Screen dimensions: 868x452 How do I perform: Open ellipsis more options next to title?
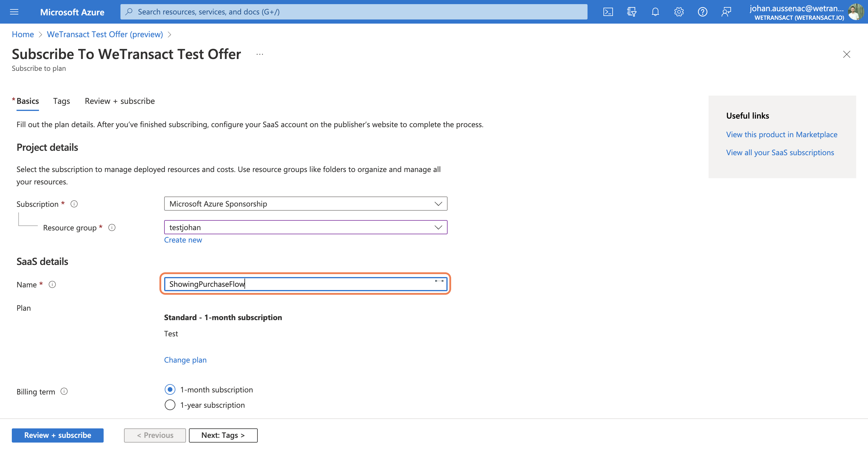[x=260, y=54]
